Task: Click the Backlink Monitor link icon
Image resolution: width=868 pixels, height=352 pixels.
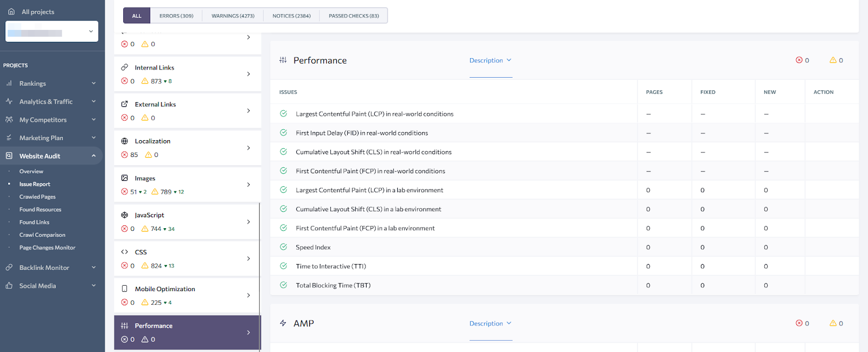Action: (x=9, y=268)
